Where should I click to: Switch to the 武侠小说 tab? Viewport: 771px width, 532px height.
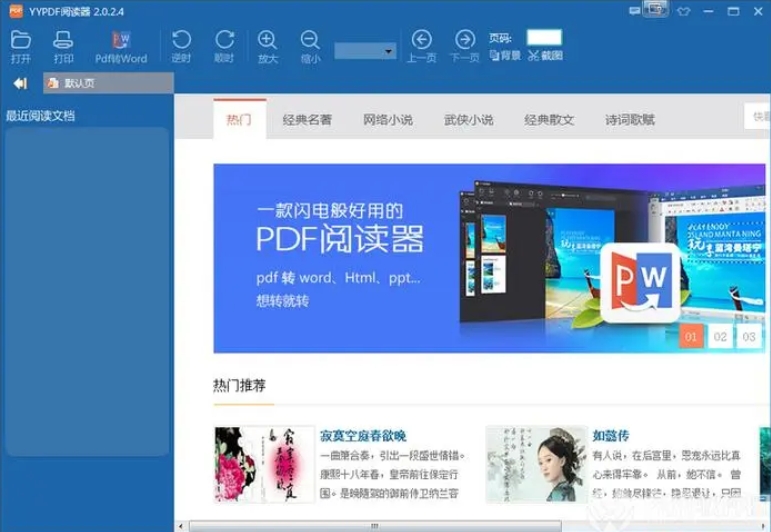(468, 119)
